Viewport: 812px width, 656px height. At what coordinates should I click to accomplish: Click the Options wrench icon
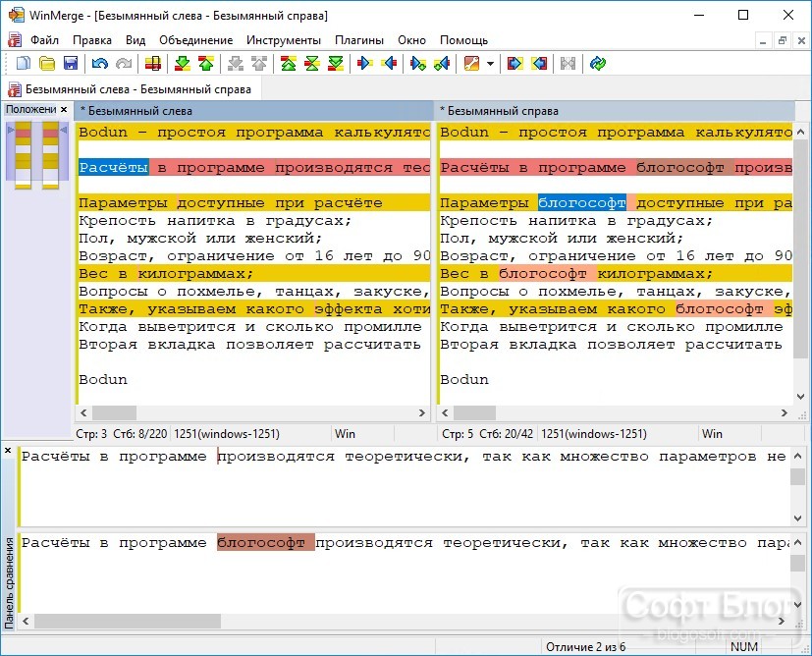click(x=471, y=64)
